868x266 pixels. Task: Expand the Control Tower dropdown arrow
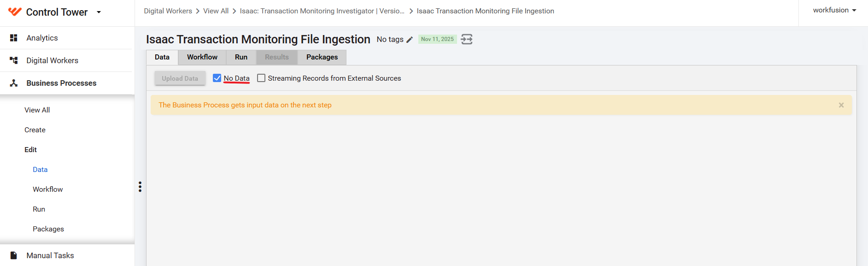pyautogui.click(x=99, y=12)
